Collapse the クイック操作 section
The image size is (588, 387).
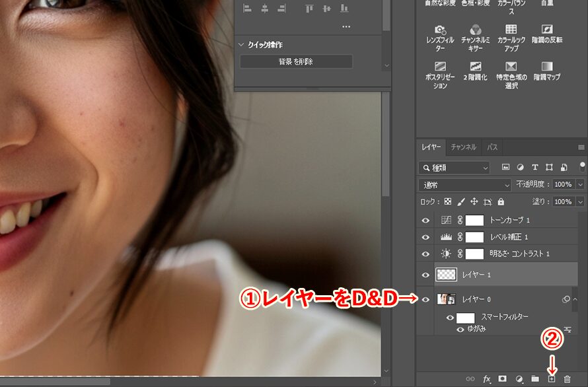pos(242,45)
